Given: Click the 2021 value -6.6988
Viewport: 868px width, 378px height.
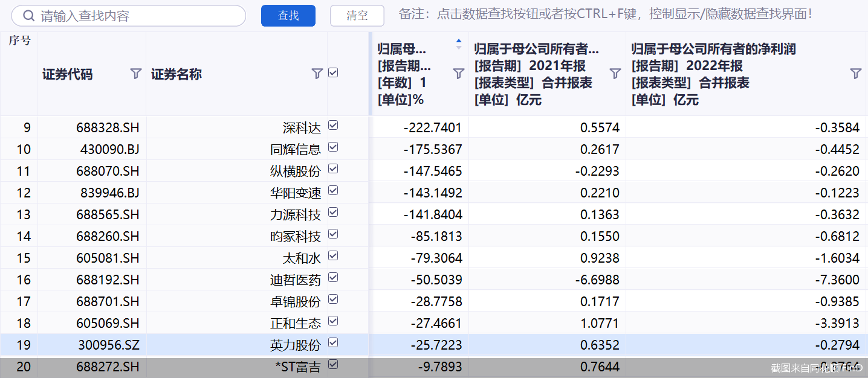Looking at the screenshot, I should tap(597, 280).
